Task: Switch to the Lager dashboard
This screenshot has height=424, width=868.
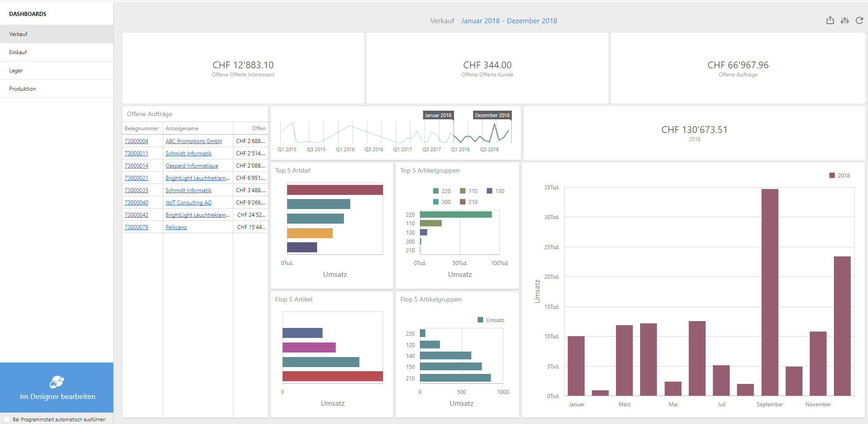Action: [56, 71]
